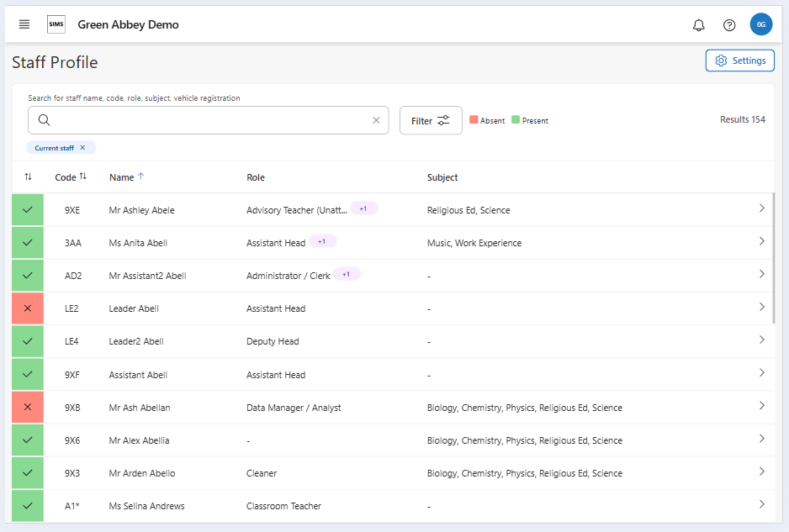The image size is (789, 532).
Task: Open the notifications bell
Action: [698, 25]
